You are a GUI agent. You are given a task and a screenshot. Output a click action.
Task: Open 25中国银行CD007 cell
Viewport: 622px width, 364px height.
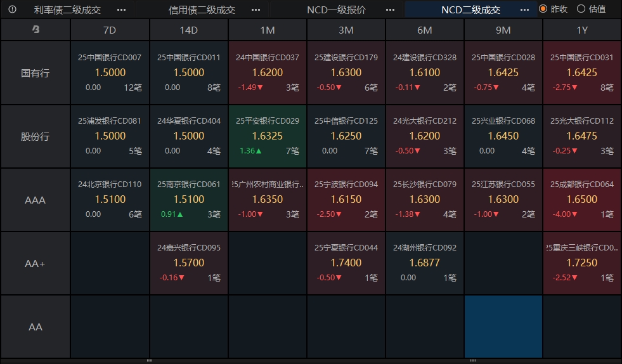click(x=110, y=73)
